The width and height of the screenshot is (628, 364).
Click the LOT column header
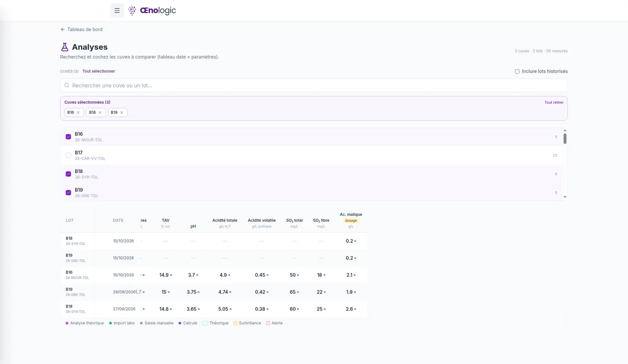tap(69, 220)
